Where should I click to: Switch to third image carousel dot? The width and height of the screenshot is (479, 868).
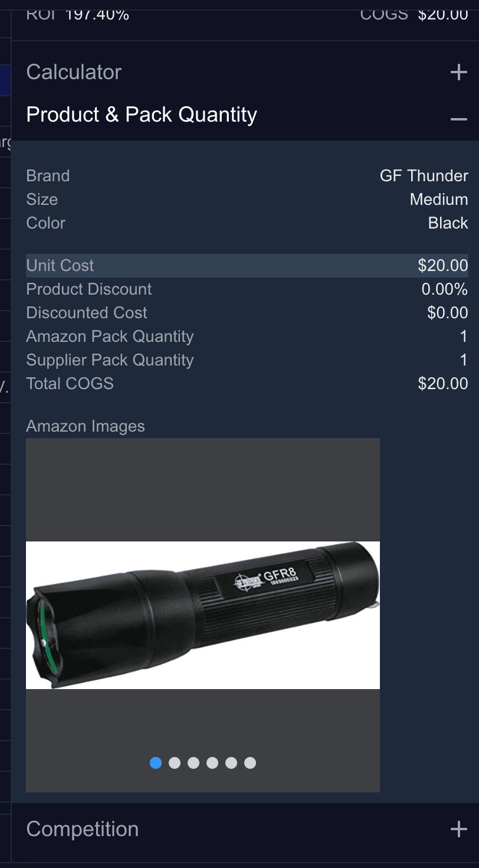193,763
